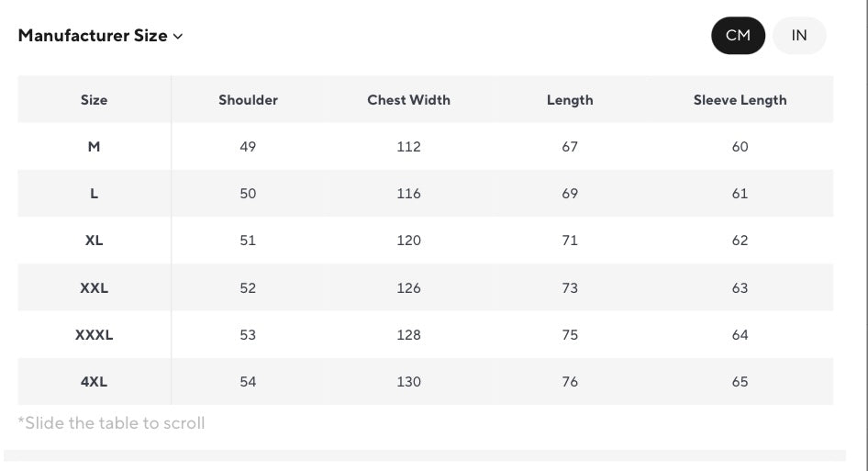Expand the Manufacturer Size dropdown
Image resolution: width=868 pixels, height=471 pixels.
click(x=100, y=36)
